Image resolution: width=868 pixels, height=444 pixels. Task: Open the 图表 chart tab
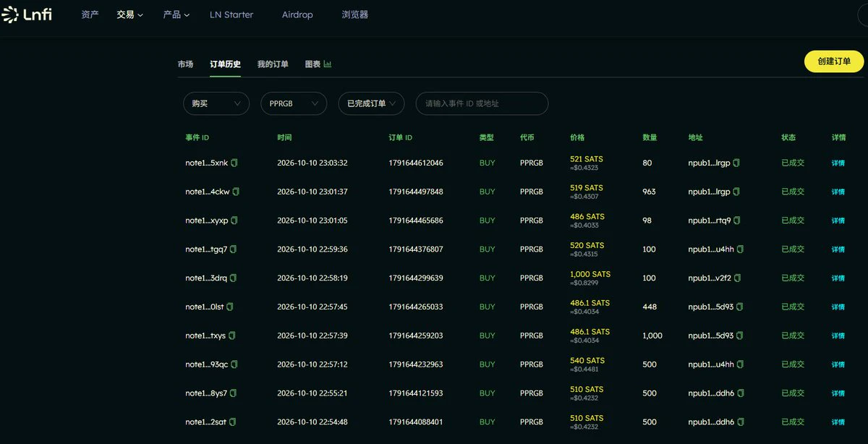pos(318,64)
